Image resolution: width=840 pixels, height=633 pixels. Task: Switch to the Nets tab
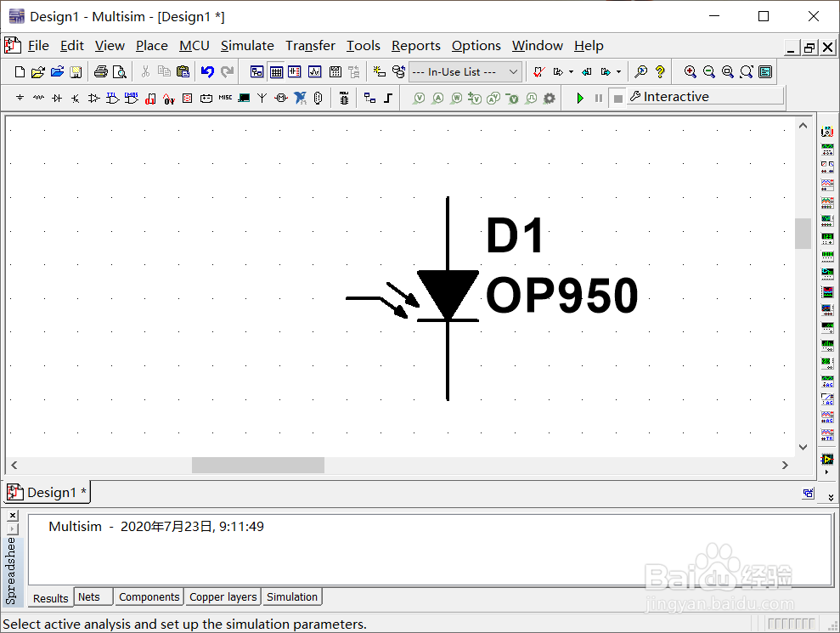tap(93, 596)
